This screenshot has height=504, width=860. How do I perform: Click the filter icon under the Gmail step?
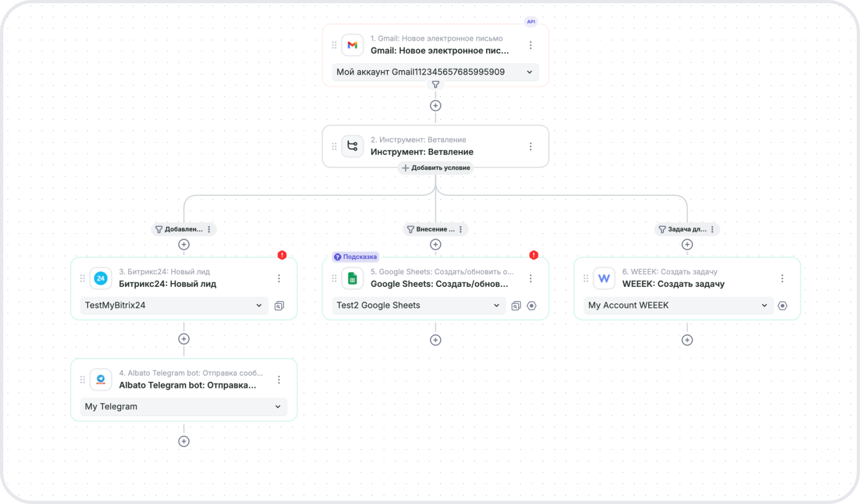(x=435, y=85)
